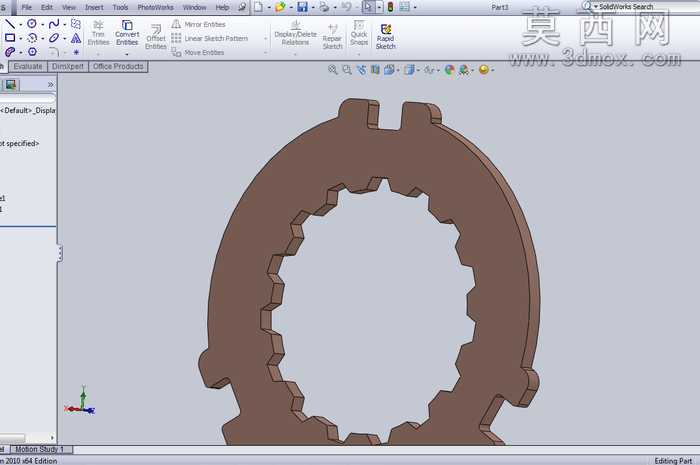700x465 pixels.
Task: Open the File menu
Action: [26, 7]
